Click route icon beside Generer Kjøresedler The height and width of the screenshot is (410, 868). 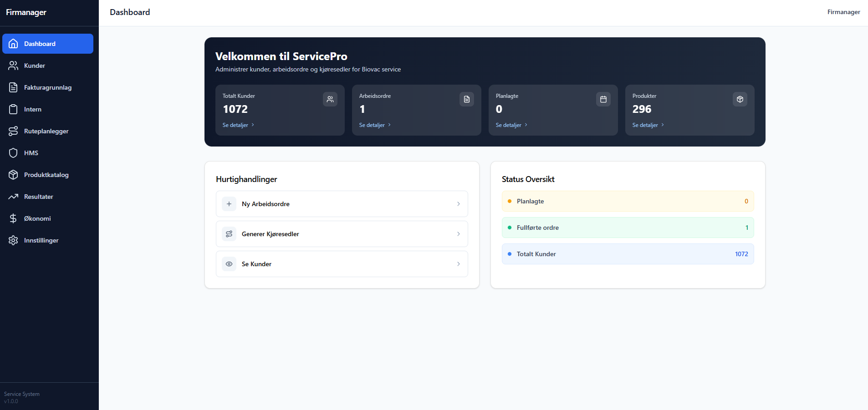(x=229, y=234)
